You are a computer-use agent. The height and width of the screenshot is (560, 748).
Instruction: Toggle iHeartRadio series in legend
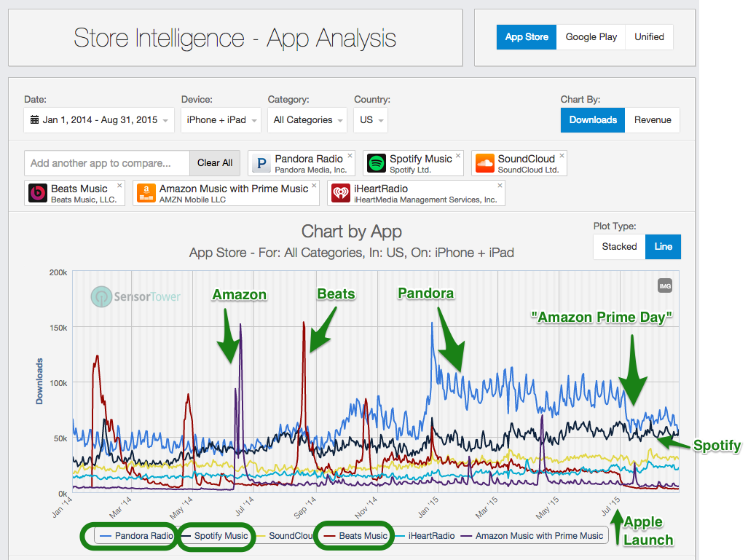pyautogui.click(x=425, y=536)
